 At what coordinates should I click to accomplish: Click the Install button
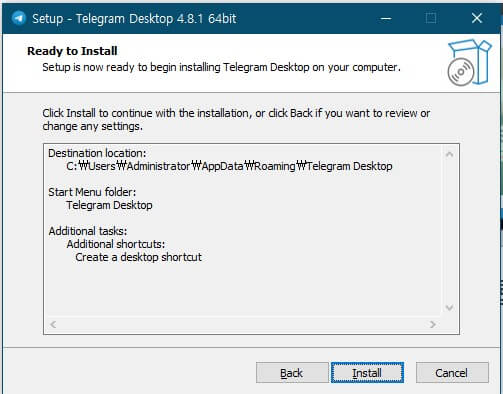pos(367,372)
